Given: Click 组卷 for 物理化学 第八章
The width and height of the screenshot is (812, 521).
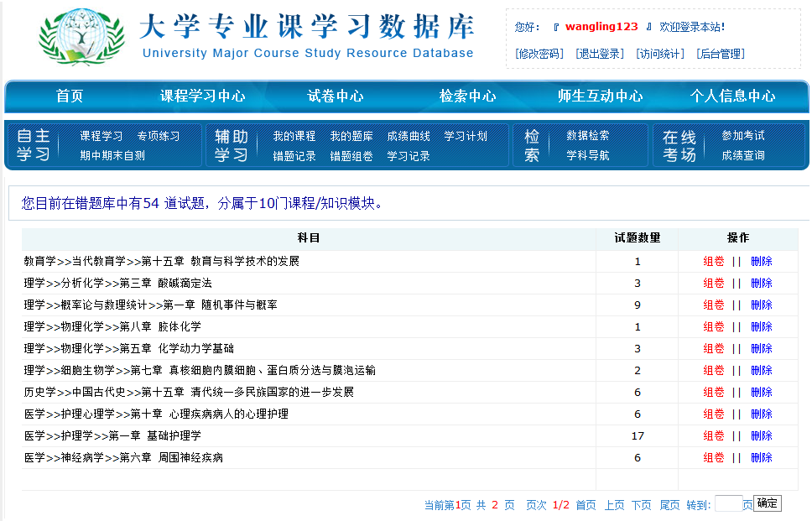Looking at the screenshot, I should (714, 326).
